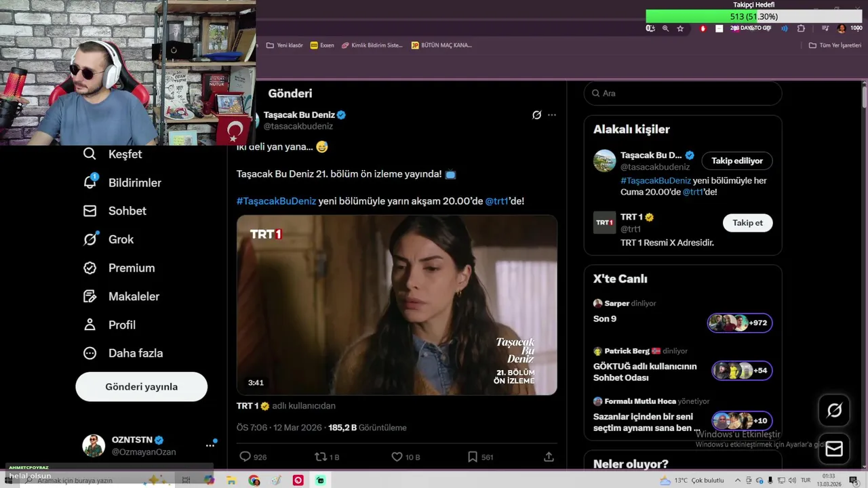Show hidden tray icons chevron
Image resolution: width=868 pixels, height=488 pixels.
coord(738,481)
